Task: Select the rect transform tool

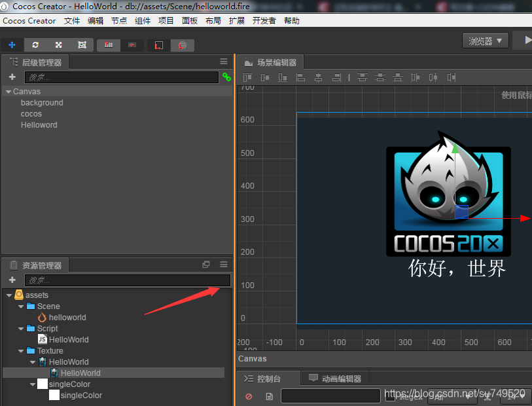Action: tap(82, 45)
